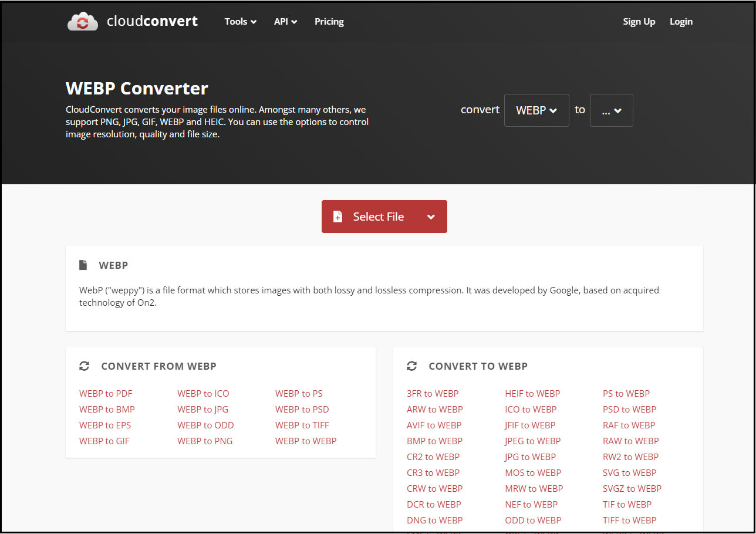Open DCR to WEBP link

(434, 505)
